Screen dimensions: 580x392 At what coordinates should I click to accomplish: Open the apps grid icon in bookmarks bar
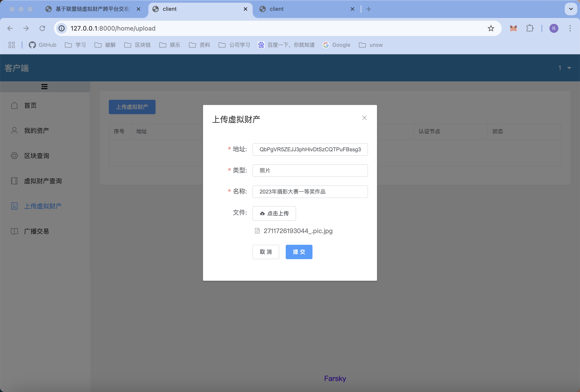12,45
